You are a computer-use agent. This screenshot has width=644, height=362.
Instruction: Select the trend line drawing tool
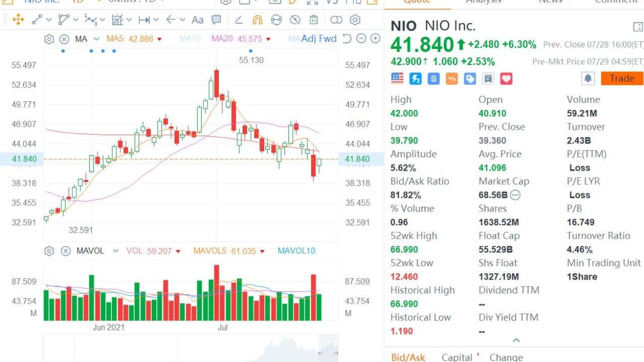tap(37, 20)
